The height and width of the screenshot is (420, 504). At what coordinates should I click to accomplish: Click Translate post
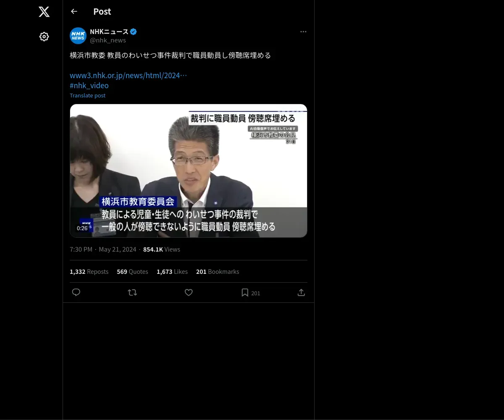pos(87,95)
